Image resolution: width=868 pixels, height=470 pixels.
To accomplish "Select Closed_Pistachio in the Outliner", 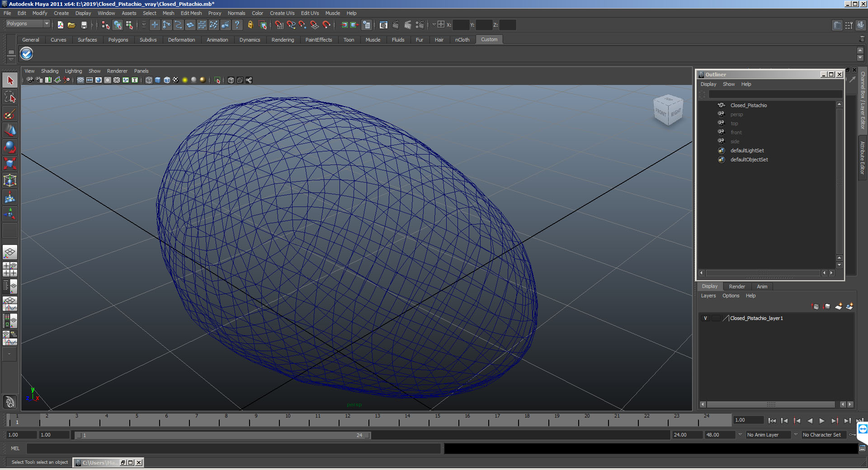I will [749, 105].
